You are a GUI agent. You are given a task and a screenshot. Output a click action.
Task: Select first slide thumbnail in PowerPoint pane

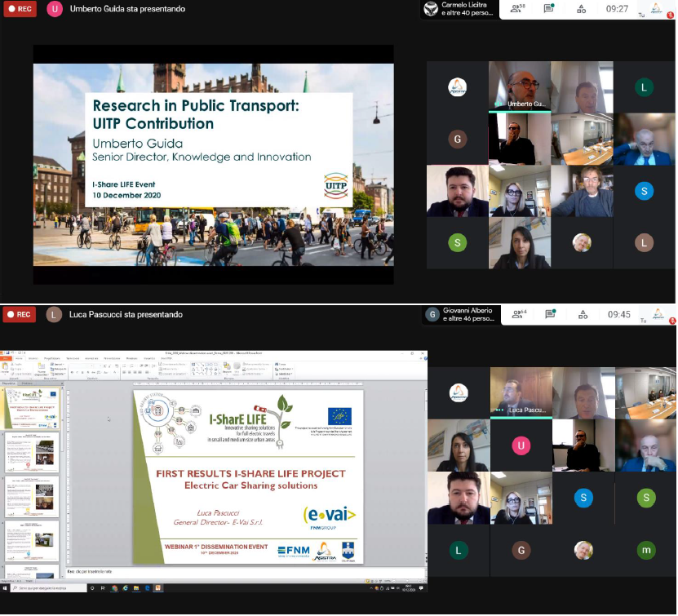point(32,409)
